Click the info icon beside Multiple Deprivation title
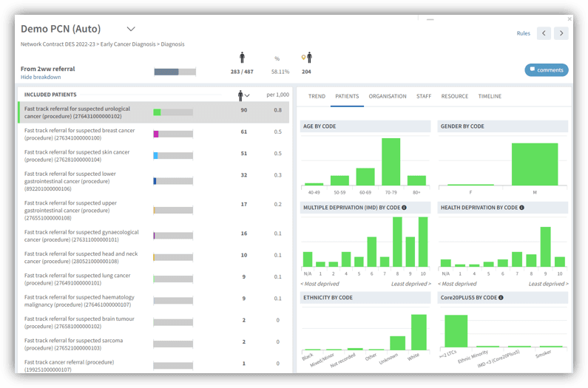This screenshot has height=388, width=588. pos(404,208)
